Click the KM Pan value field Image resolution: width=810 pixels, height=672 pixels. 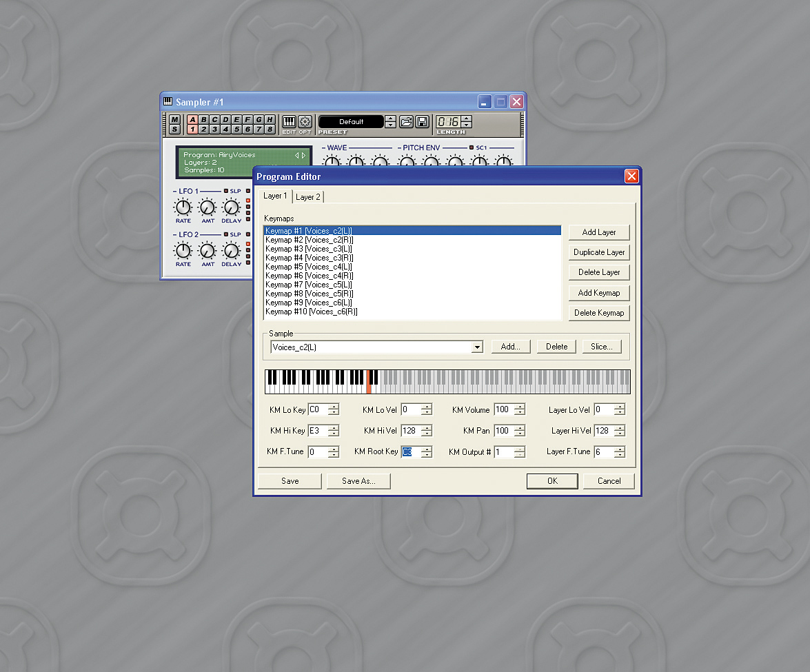[504, 430]
